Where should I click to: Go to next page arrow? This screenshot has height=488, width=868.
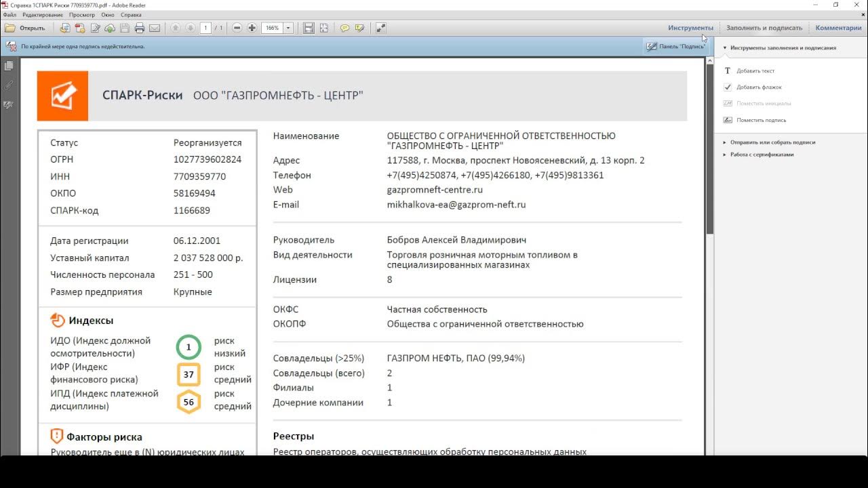pyautogui.click(x=190, y=28)
